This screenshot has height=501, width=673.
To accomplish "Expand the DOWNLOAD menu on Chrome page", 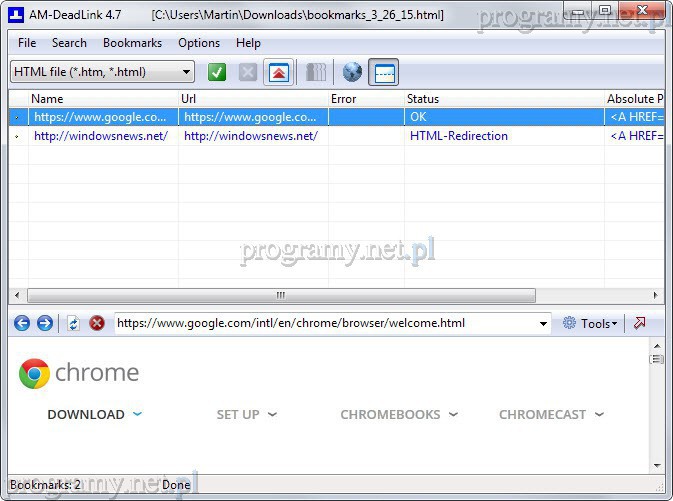I will point(95,414).
